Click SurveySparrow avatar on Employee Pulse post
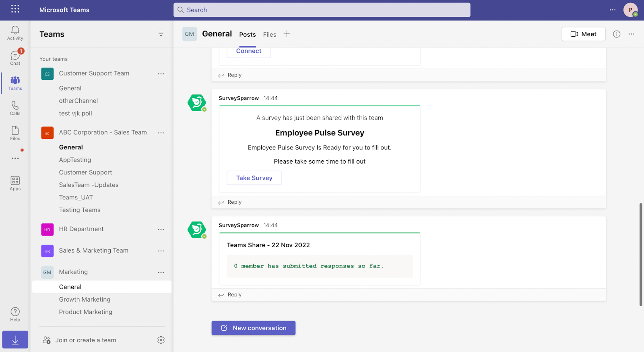This screenshot has width=644, height=352. (197, 103)
